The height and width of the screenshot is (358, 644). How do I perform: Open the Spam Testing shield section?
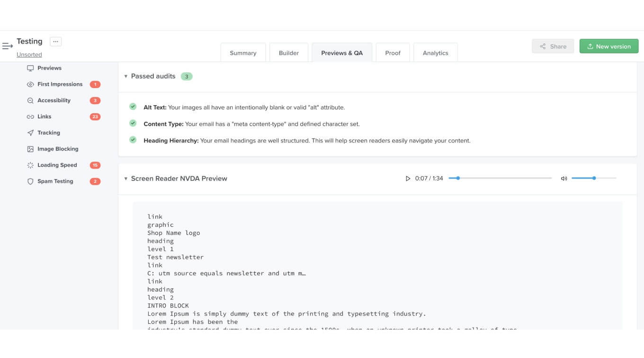(55, 181)
